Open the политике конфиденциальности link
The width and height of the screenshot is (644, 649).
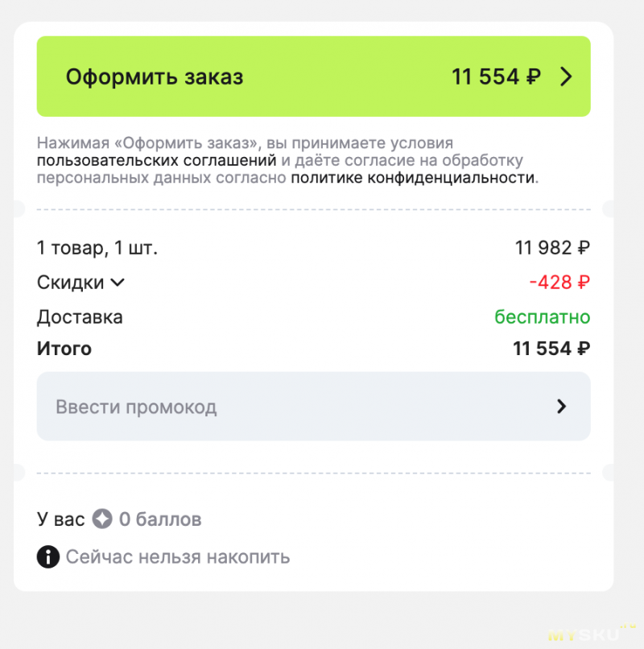(412, 177)
